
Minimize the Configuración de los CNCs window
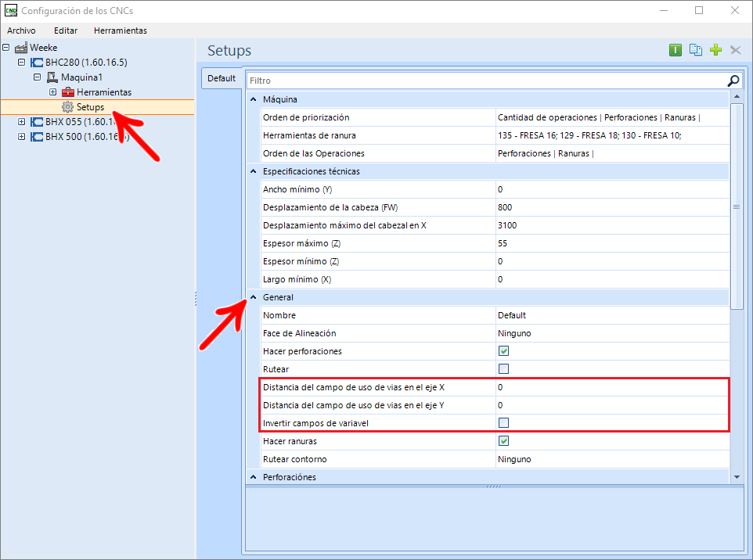tap(664, 10)
